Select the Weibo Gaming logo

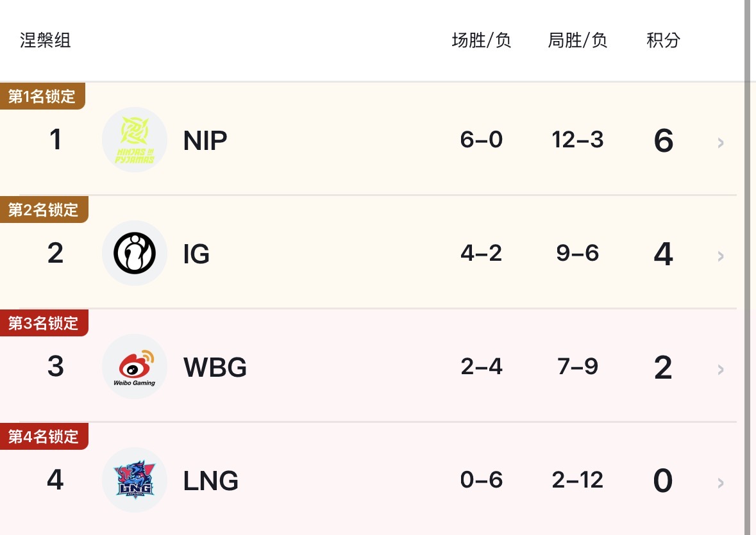(x=135, y=366)
